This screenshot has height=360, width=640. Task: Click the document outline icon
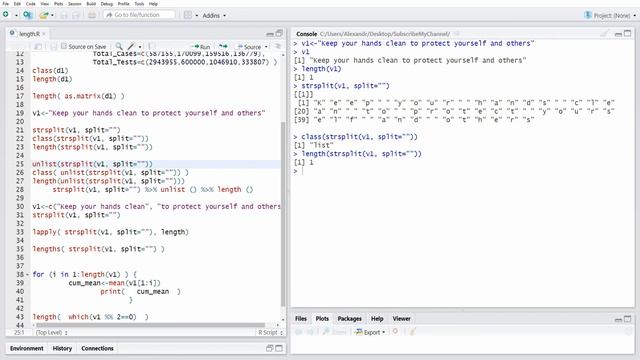click(278, 47)
